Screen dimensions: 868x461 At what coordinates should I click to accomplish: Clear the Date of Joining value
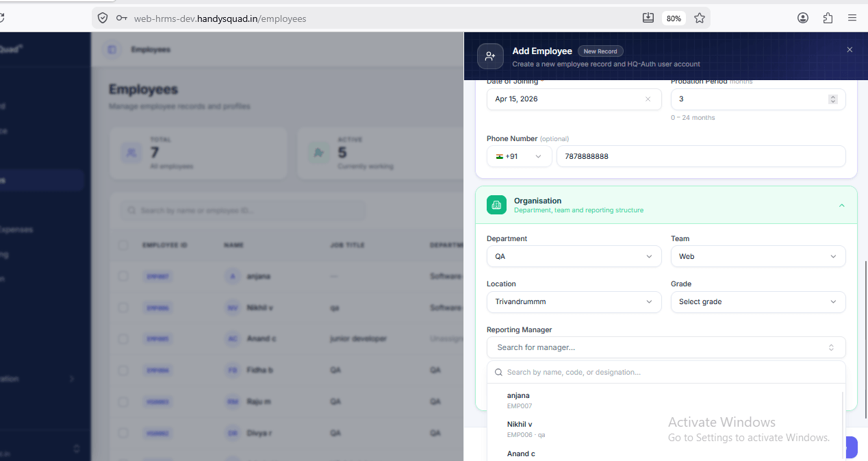click(648, 99)
